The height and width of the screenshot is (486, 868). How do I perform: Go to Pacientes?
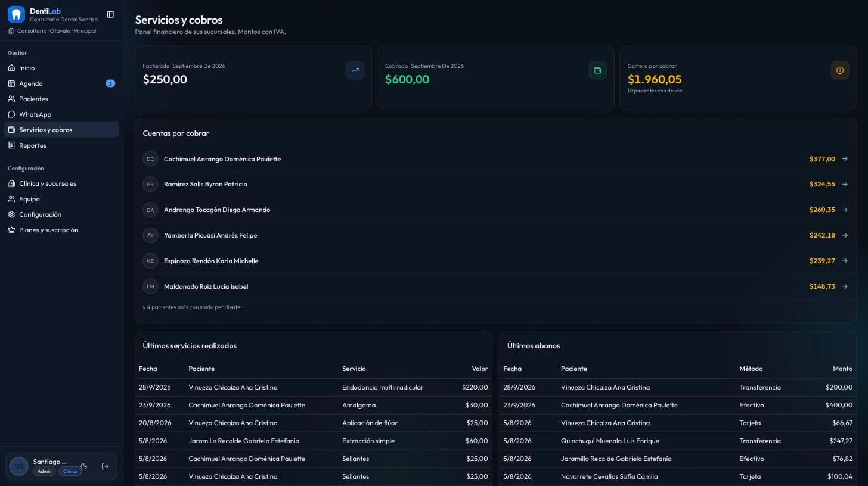[x=61, y=99]
